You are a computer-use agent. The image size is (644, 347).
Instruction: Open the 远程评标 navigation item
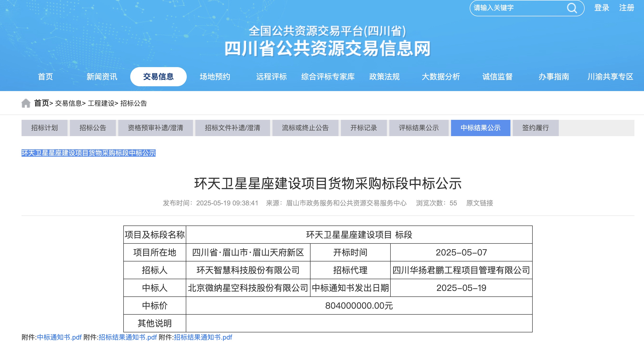click(271, 76)
